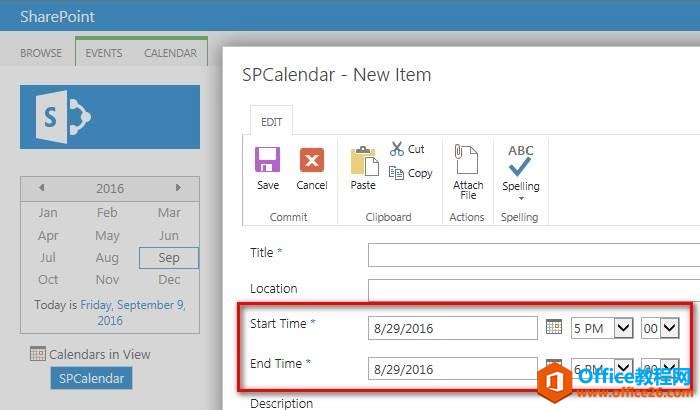Select Apr in month picker
The image size is (700, 410).
[x=48, y=235]
